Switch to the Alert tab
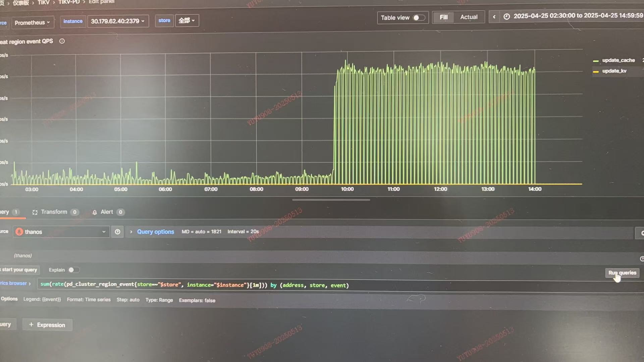 107,212
